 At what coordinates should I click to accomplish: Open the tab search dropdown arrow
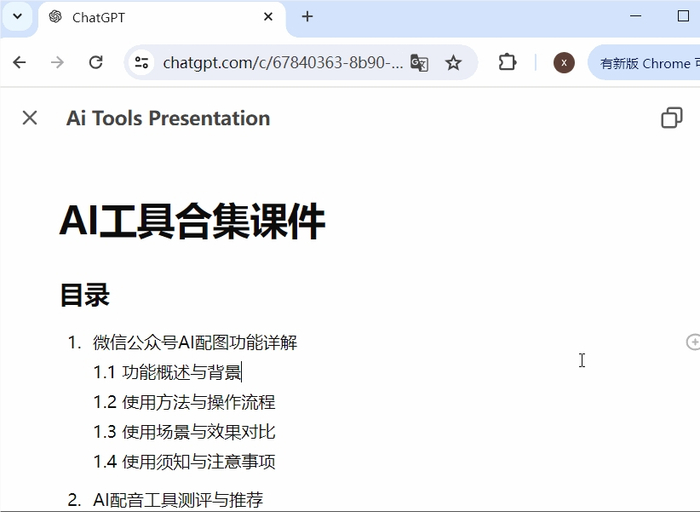(17, 17)
